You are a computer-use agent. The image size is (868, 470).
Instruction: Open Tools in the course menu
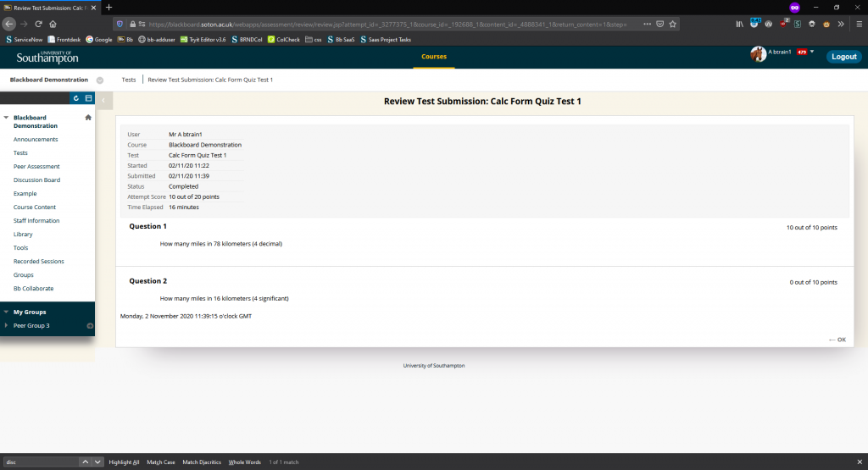pyautogui.click(x=20, y=248)
